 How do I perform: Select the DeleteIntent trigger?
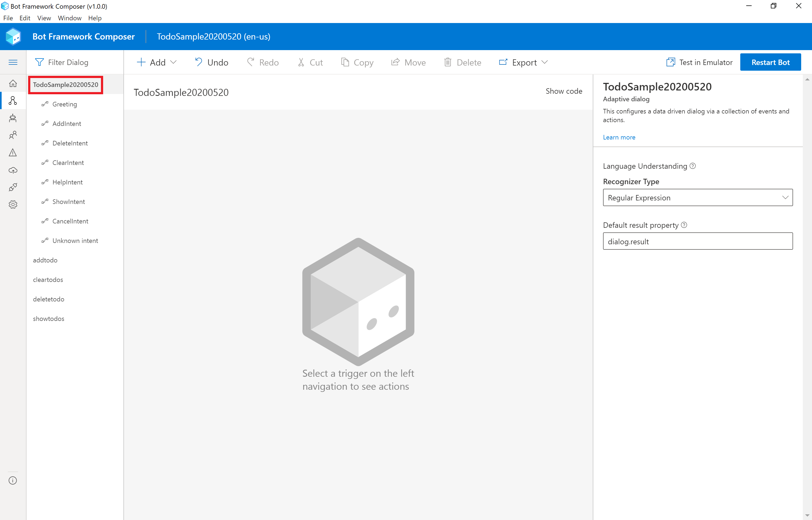70,143
